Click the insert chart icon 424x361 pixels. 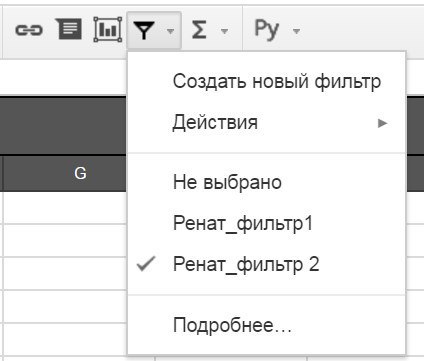[x=107, y=30]
